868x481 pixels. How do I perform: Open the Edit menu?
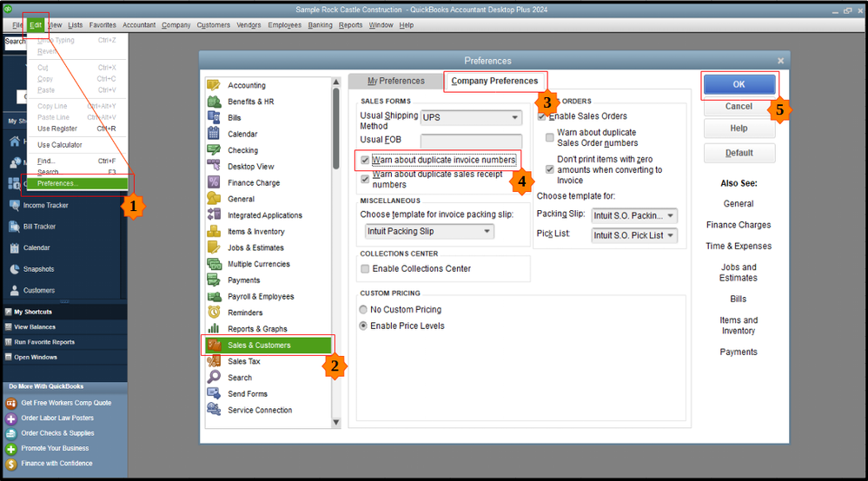click(36, 25)
